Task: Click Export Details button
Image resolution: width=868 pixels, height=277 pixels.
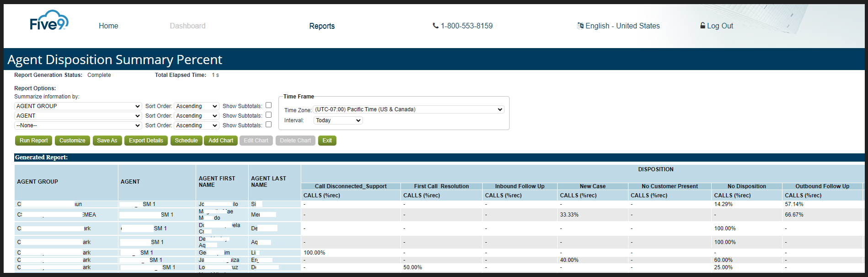Action: point(146,141)
